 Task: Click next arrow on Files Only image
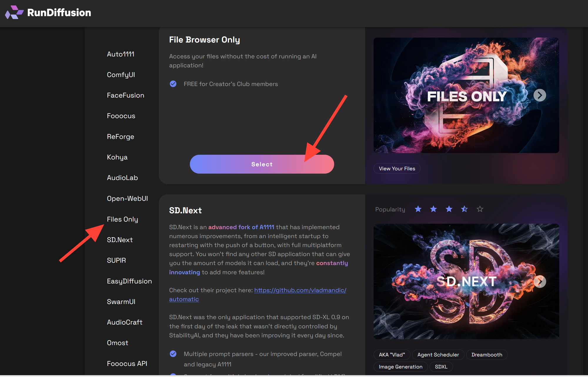click(539, 95)
